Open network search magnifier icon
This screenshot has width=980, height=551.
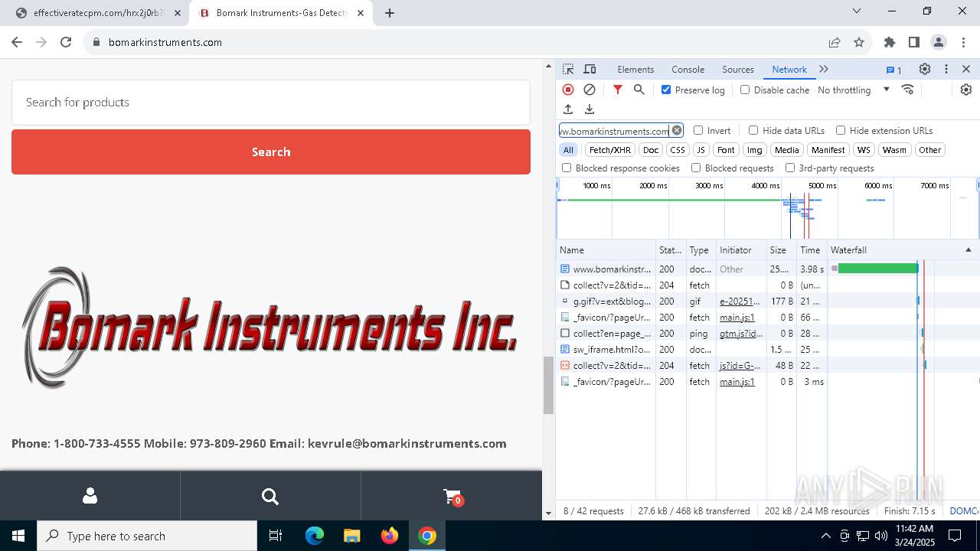639,90
